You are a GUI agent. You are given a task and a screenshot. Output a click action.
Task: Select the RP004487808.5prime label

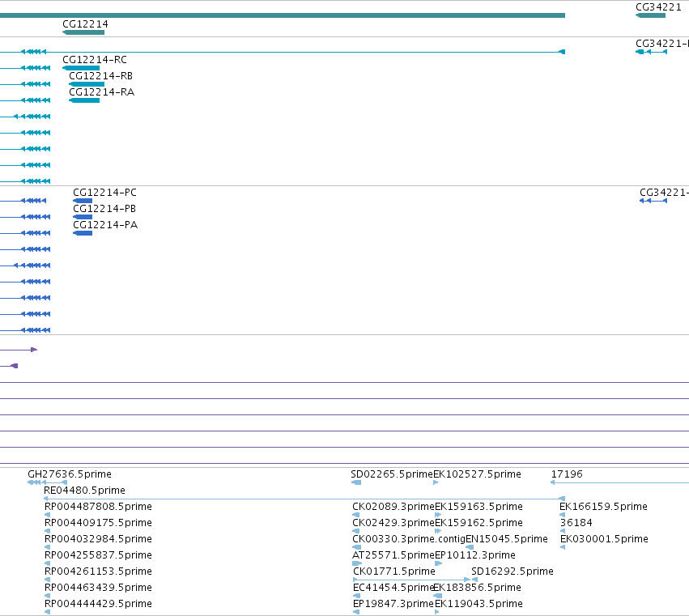[98, 507]
